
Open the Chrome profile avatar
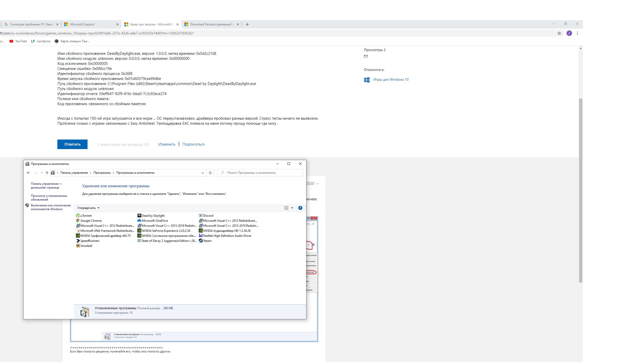click(569, 33)
